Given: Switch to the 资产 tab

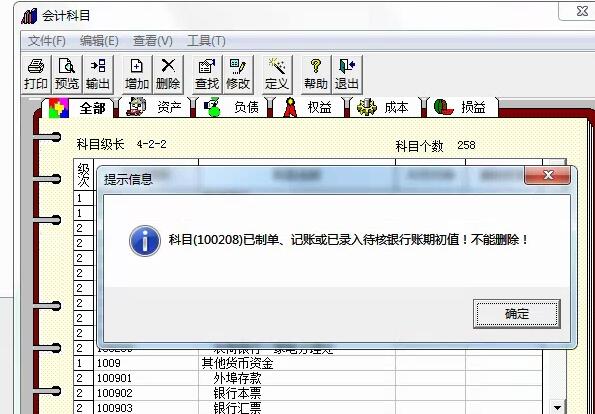Looking at the screenshot, I should coord(156,107).
